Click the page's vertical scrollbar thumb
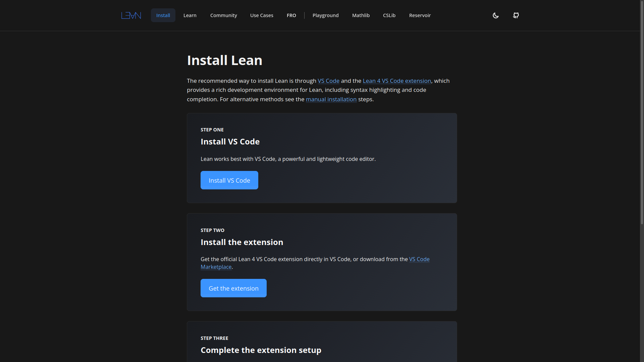 coord(642,112)
